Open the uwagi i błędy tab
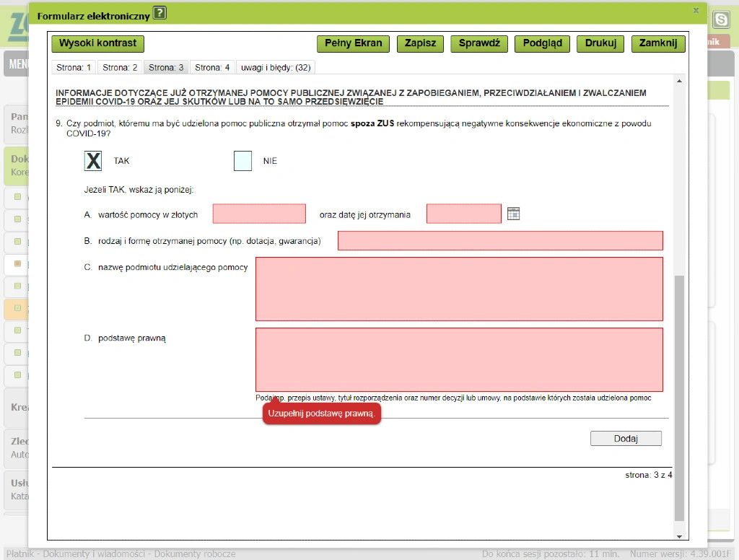 pyautogui.click(x=276, y=68)
